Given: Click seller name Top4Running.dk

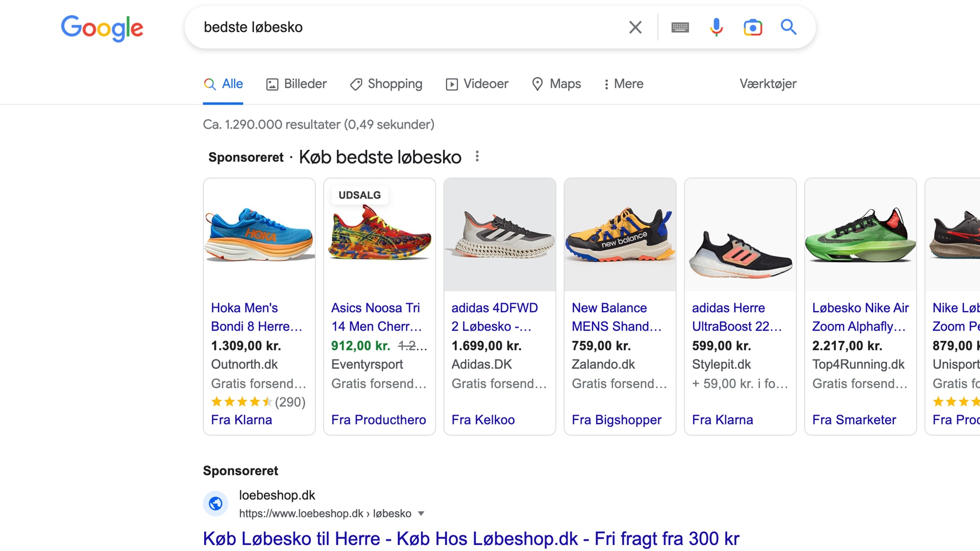Looking at the screenshot, I should (858, 364).
